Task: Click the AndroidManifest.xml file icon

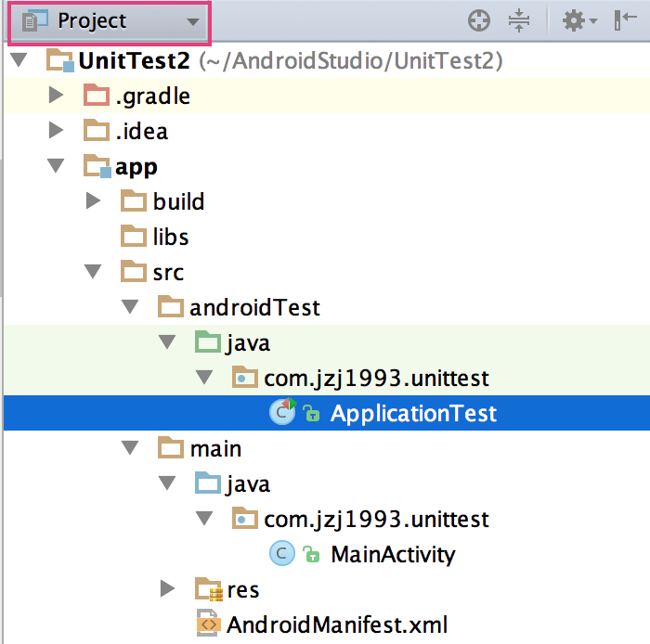Action: [207, 623]
